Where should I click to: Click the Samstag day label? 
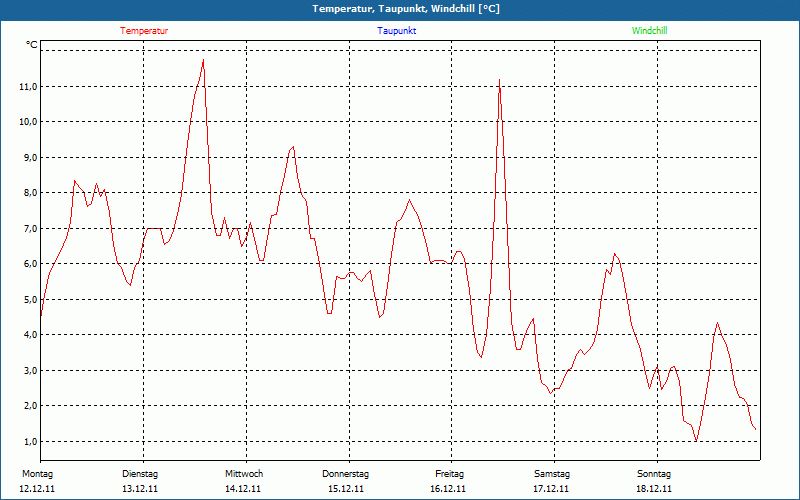coord(552,474)
